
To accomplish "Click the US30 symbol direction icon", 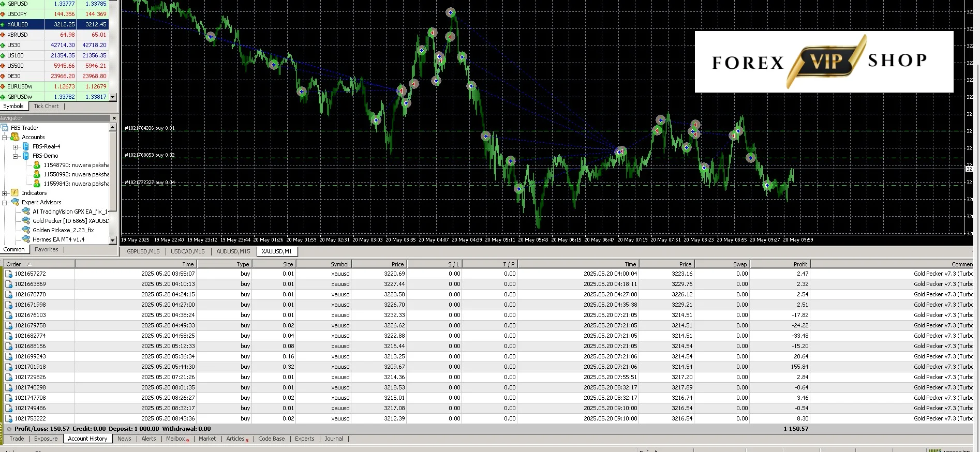I will [3, 45].
